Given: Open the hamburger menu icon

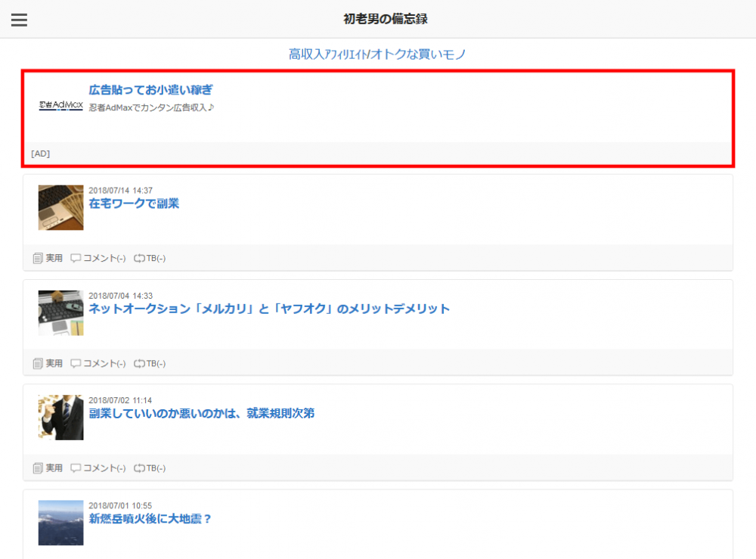Looking at the screenshot, I should point(20,20).
